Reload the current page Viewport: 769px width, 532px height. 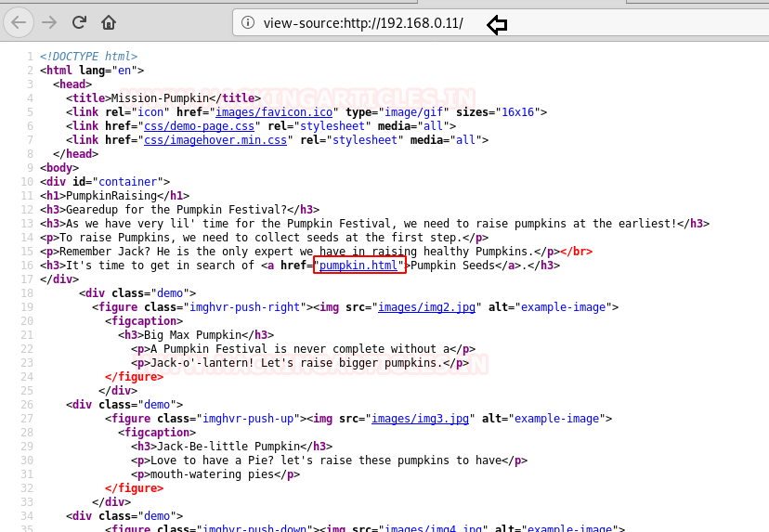point(79,22)
